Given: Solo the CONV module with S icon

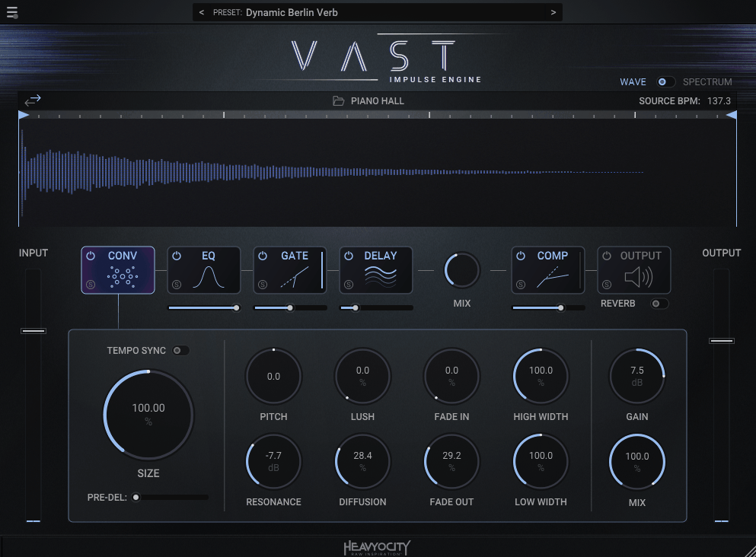Looking at the screenshot, I should pyautogui.click(x=91, y=285).
